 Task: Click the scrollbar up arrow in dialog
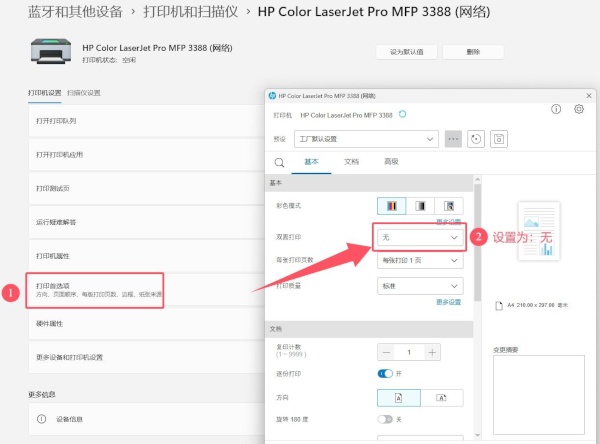478,179
